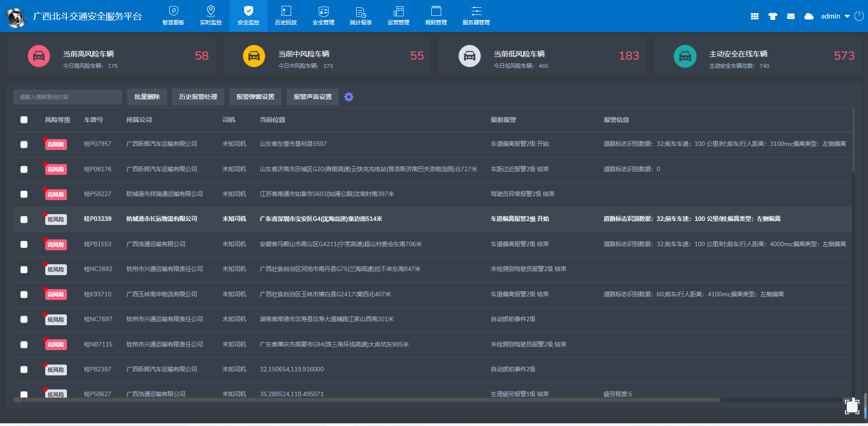Click the platform logo emblem
Image resolution: width=868 pixels, height=426 pixels.
point(16,17)
